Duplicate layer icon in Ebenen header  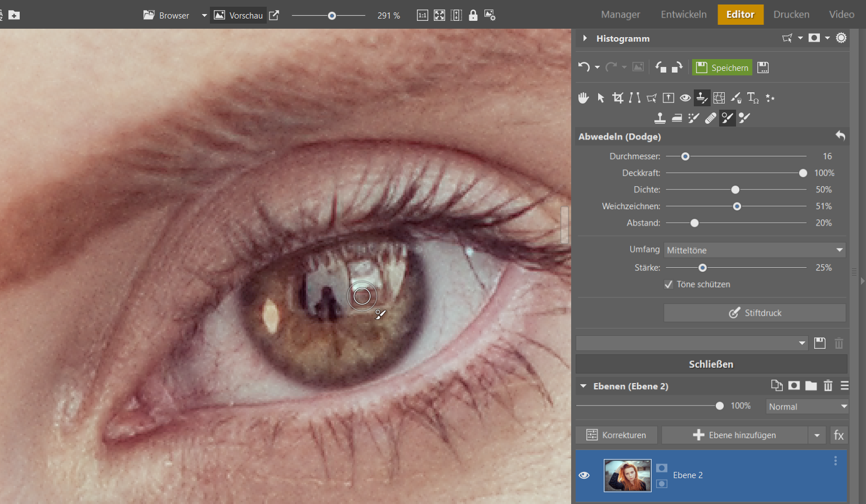pyautogui.click(x=777, y=385)
